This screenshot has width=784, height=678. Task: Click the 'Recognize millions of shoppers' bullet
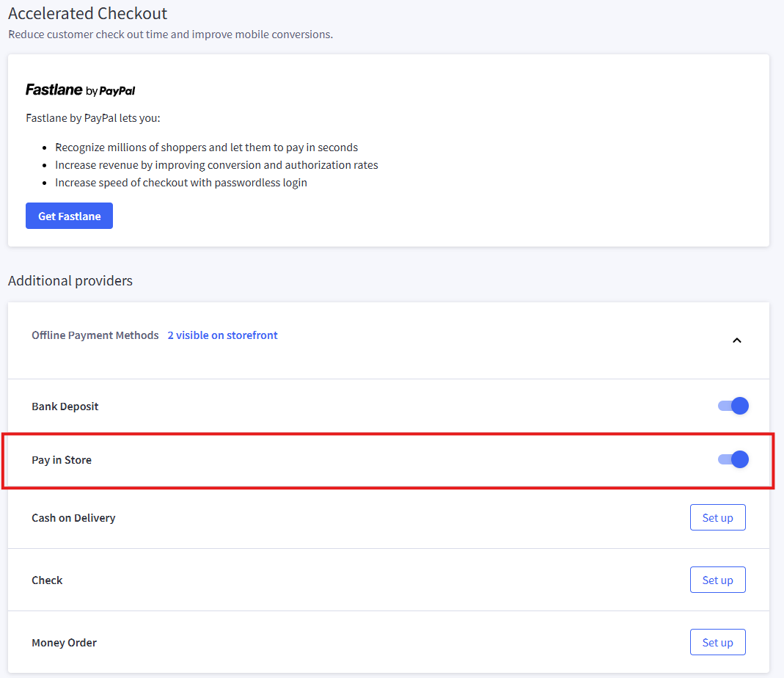[x=206, y=147]
